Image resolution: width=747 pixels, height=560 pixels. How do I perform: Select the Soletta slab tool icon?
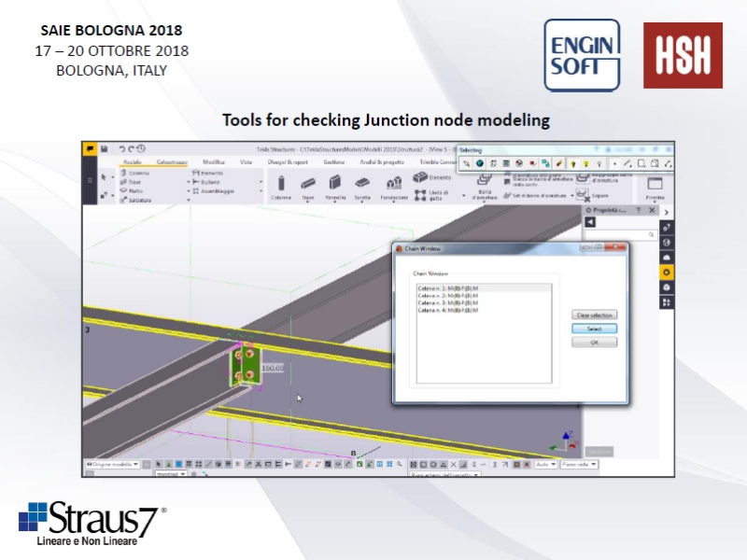pyautogui.click(x=361, y=183)
